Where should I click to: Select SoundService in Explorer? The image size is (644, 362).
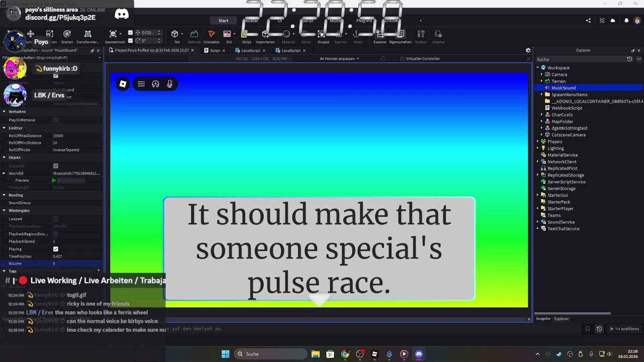click(x=561, y=222)
